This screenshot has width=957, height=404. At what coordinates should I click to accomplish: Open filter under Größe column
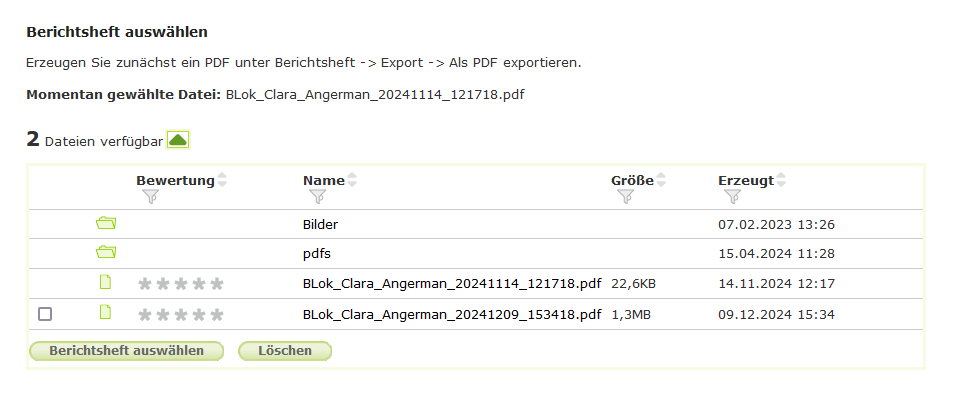pyautogui.click(x=626, y=197)
